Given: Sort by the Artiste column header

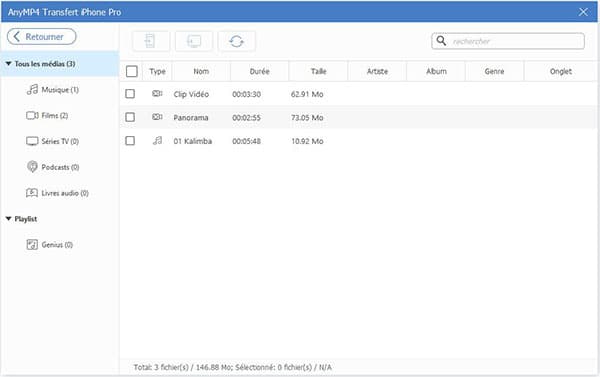Looking at the screenshot, I should click(377, 71).
